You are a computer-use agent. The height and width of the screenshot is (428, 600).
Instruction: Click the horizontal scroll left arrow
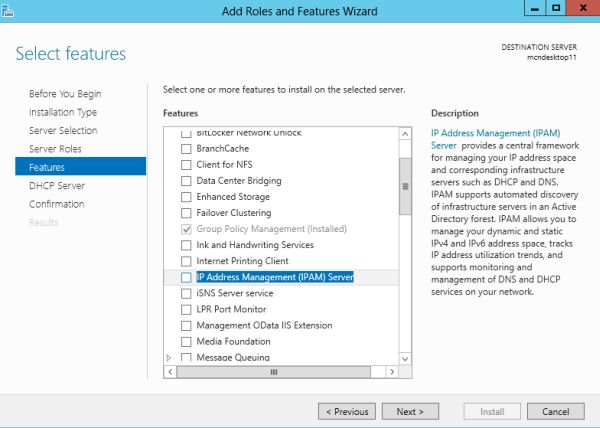pos(170,371)
